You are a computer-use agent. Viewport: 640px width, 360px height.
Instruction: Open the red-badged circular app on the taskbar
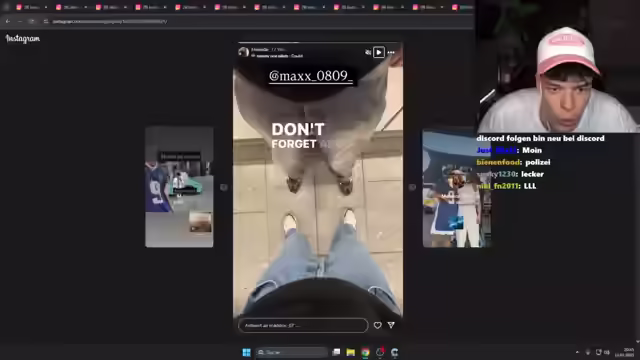click(x=380, y=352)
